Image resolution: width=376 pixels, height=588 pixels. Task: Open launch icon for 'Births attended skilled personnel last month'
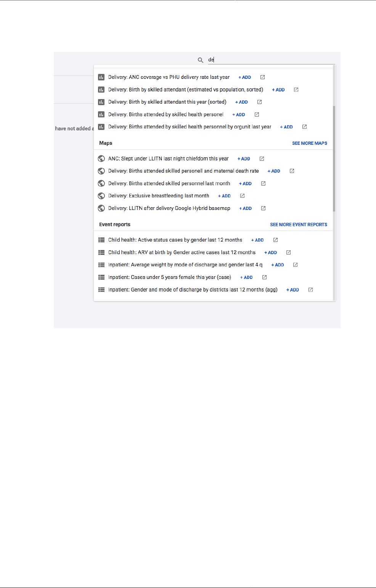[x=263, y=184]
